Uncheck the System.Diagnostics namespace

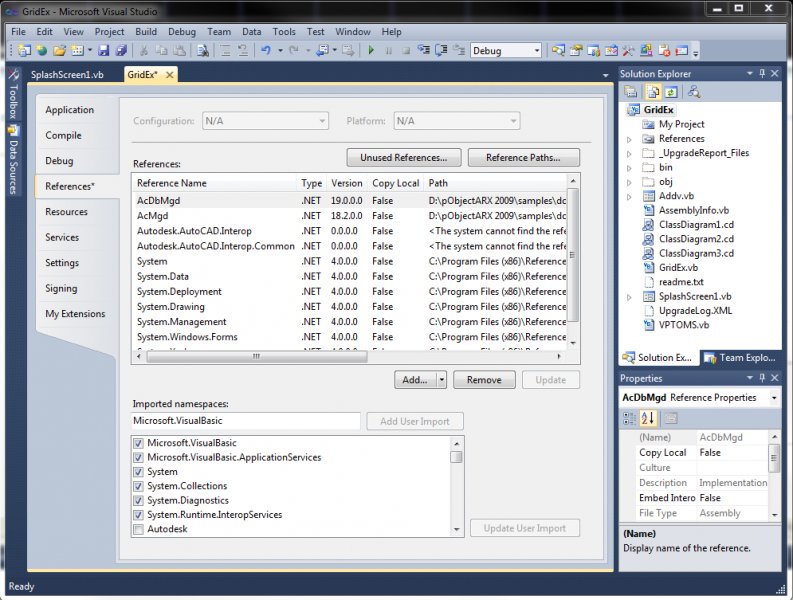click(138, 501)
